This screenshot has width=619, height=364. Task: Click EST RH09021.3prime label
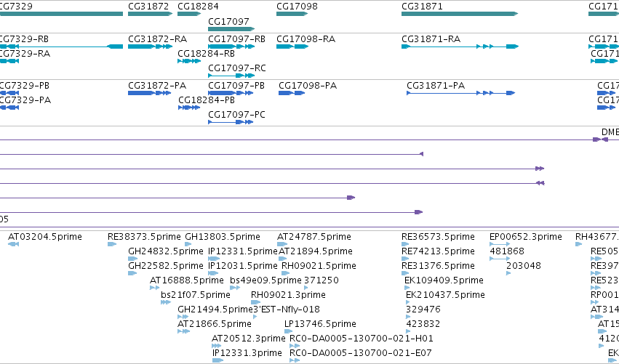pos(288,295)
